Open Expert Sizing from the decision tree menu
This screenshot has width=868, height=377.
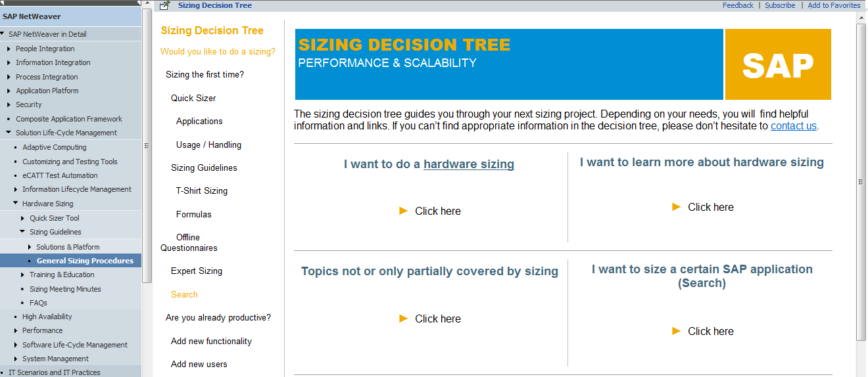pos(197,271)
